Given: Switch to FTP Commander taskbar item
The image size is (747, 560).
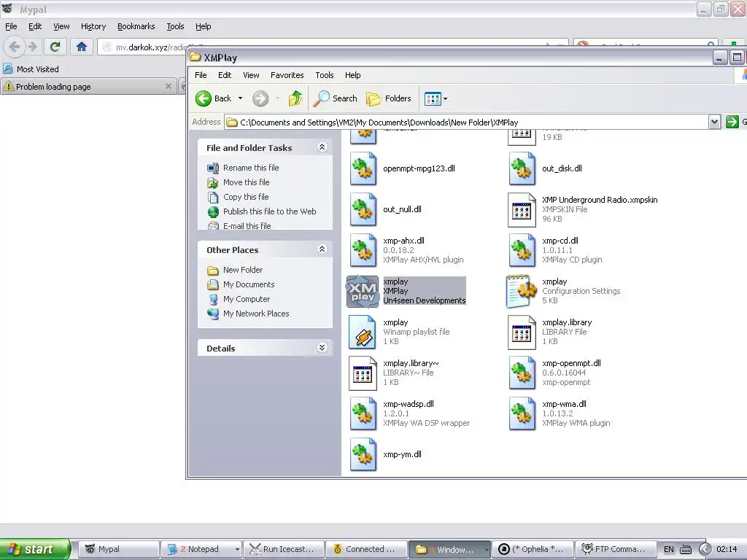Looking at the screenshot, I should (616, 550).
